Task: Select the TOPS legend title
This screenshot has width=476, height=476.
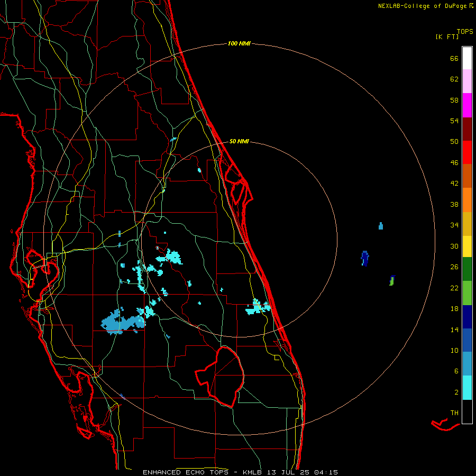Action: tap(465, 32)
